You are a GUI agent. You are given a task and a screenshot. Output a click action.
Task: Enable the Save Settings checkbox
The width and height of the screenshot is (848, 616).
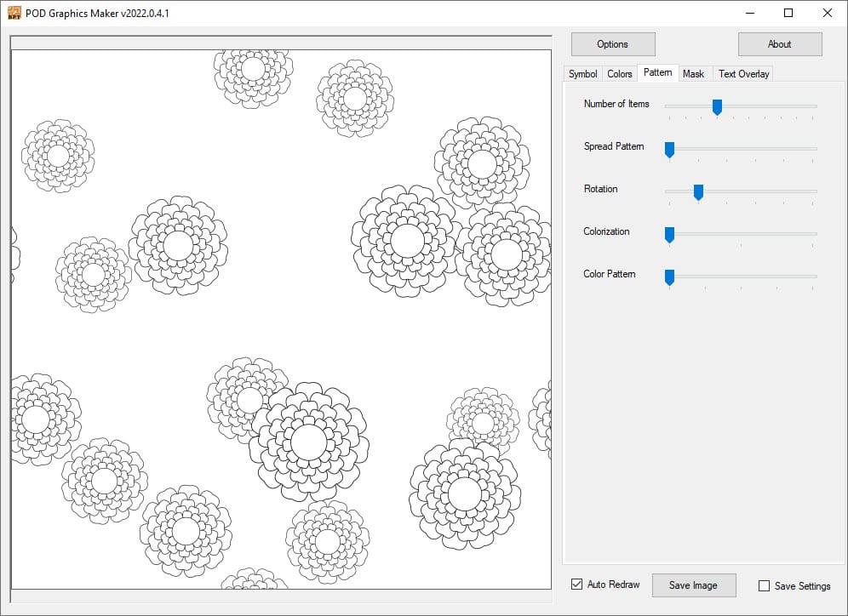(764, 585)
